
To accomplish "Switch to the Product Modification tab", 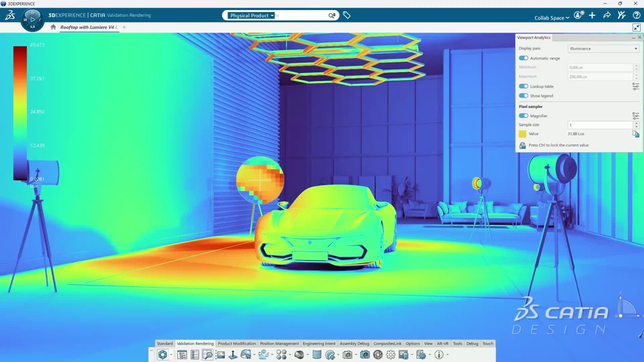I will point(237,343).
